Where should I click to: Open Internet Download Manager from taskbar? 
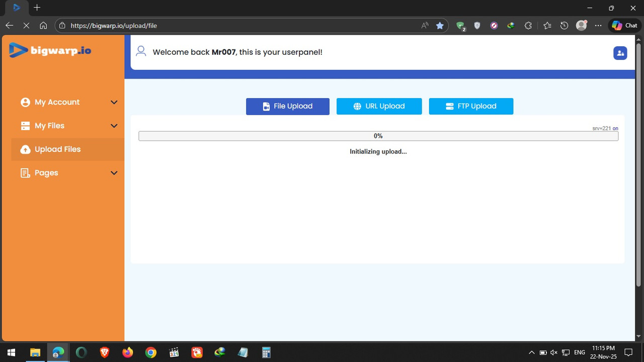220,352
